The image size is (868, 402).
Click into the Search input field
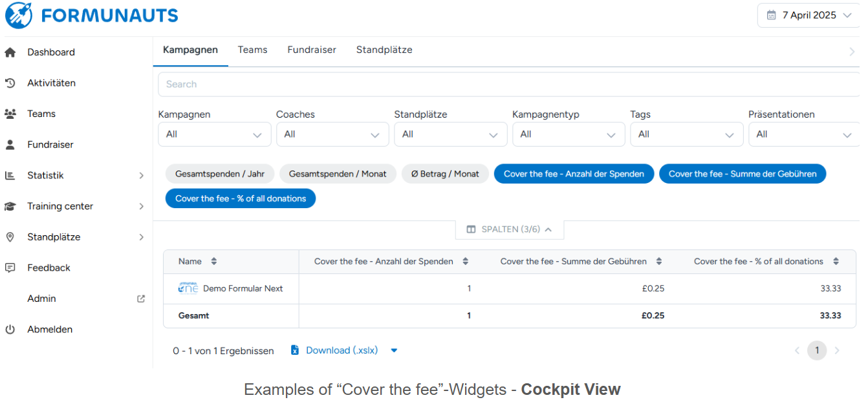(508, 84)
